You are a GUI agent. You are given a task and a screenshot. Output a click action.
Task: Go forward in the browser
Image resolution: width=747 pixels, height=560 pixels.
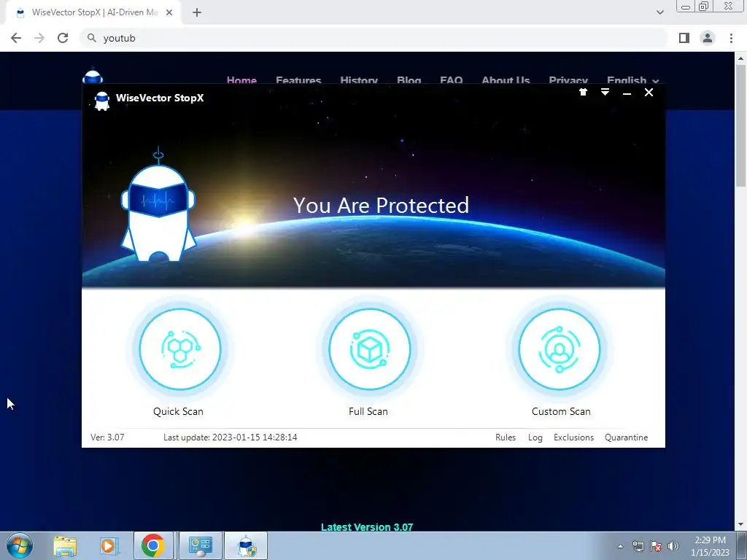point(39,38)
